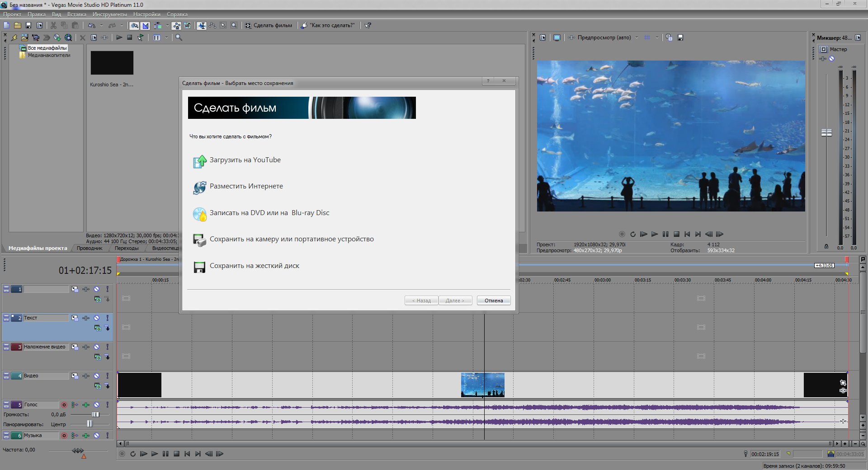Open the Redo history dropdown arrow

[x=122, y=25]
